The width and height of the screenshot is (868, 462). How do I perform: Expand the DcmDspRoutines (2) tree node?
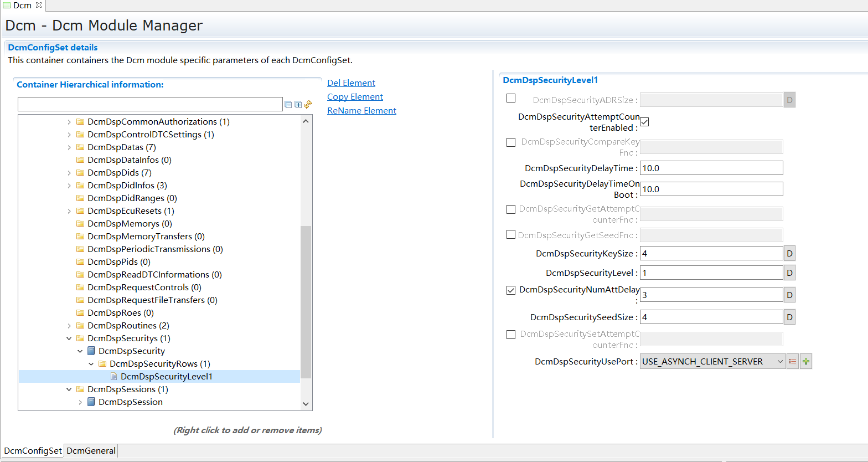coord(69,326)
